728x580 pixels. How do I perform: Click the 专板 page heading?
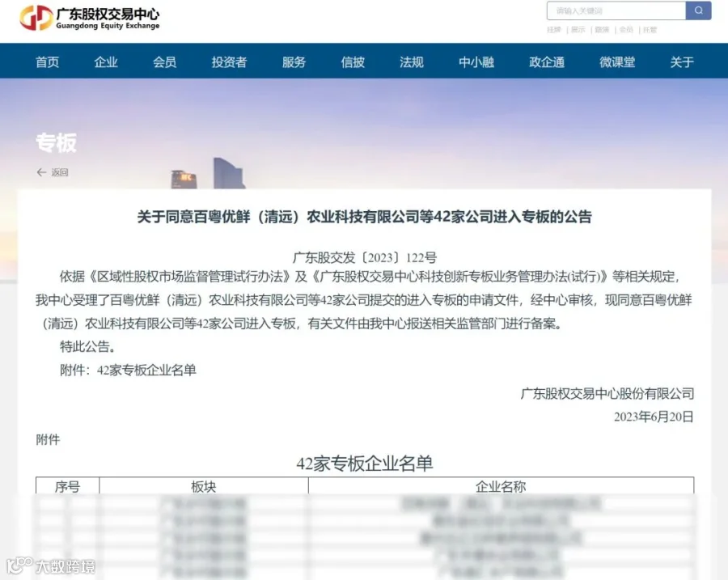point(56,142)
